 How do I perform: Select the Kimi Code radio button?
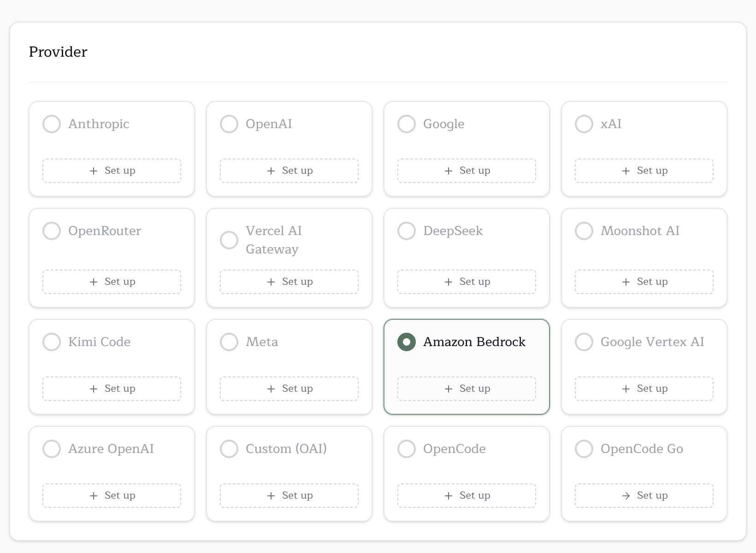click(52, 342)
